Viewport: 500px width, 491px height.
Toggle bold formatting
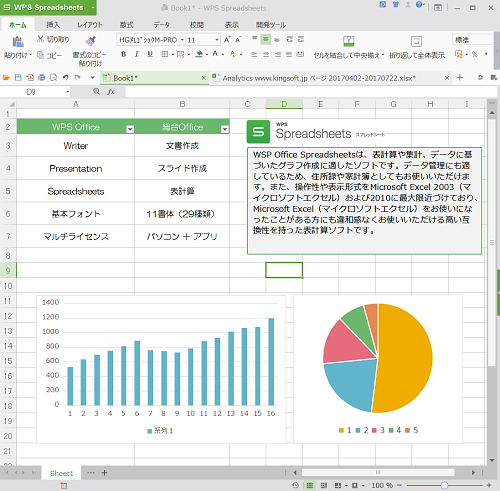[x=124, y=54]
